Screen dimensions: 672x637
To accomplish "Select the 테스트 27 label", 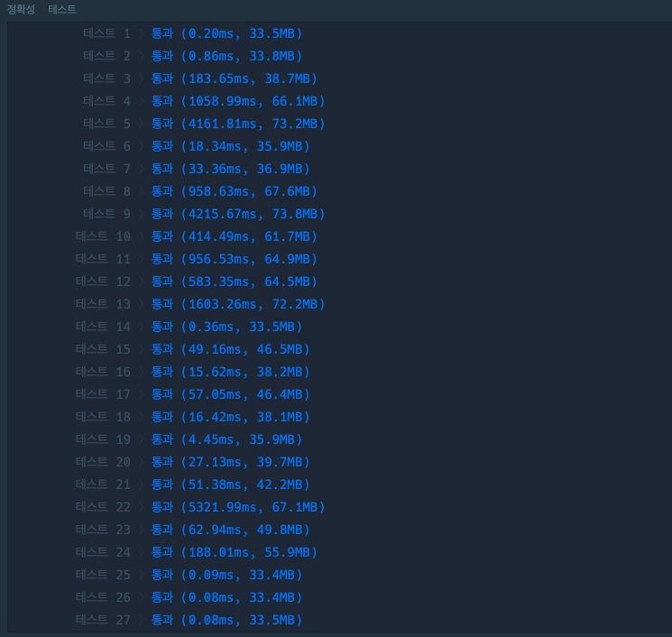I will pyautogui.click(x=103, y=620).
